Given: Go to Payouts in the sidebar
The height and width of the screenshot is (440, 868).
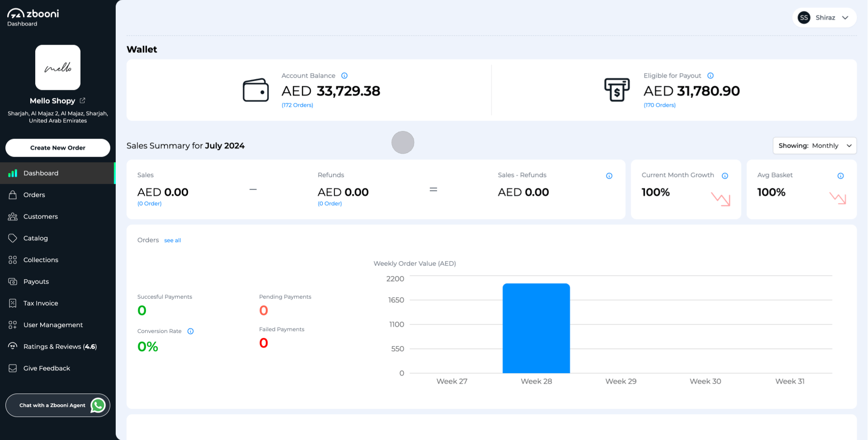Looking at the screenshot, I should [x=36, y=281].
